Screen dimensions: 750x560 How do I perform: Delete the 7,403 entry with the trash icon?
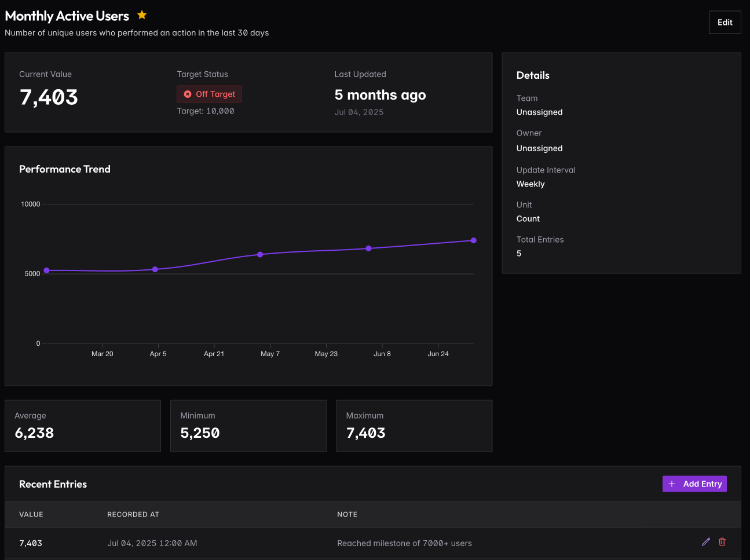(722, 542)
